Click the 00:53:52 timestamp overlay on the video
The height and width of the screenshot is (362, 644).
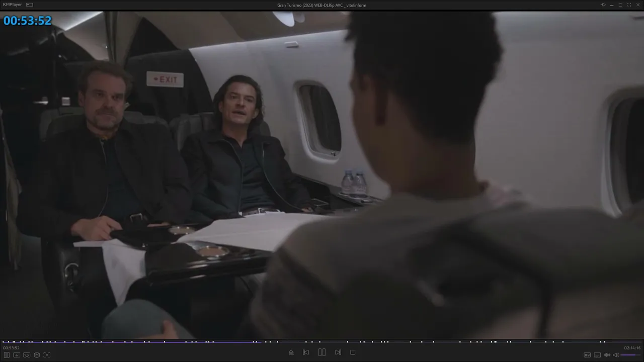[x=27, y=21]
